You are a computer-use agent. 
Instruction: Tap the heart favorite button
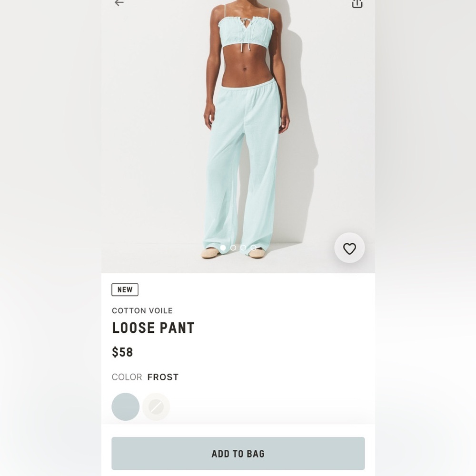coord(349,248)
